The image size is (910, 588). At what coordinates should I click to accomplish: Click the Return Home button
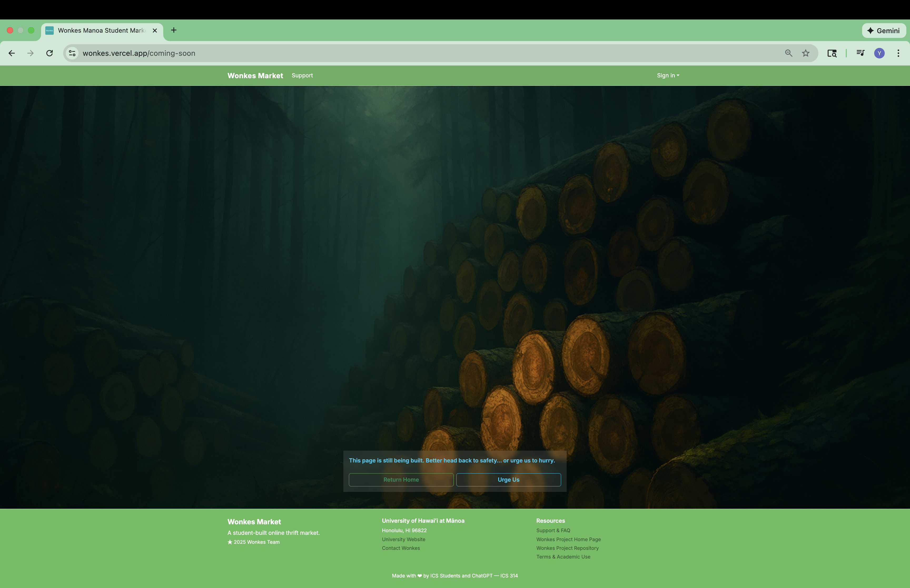(x=401, y=480)
